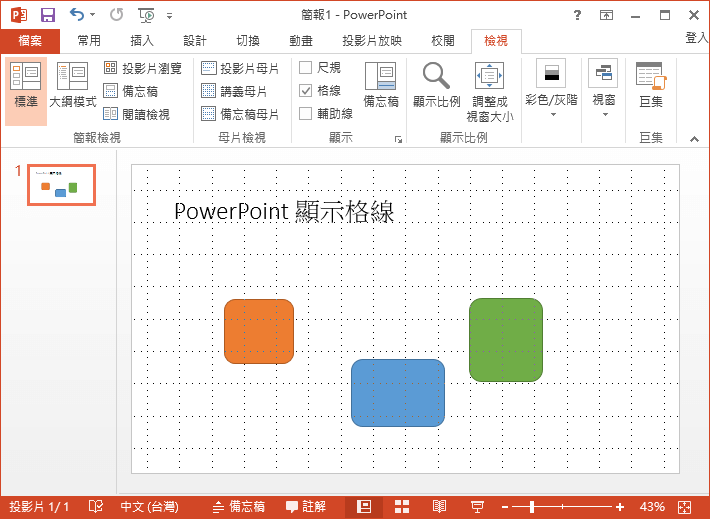
Task: Click the 43% zoom level button
Action: click(652, 506)
